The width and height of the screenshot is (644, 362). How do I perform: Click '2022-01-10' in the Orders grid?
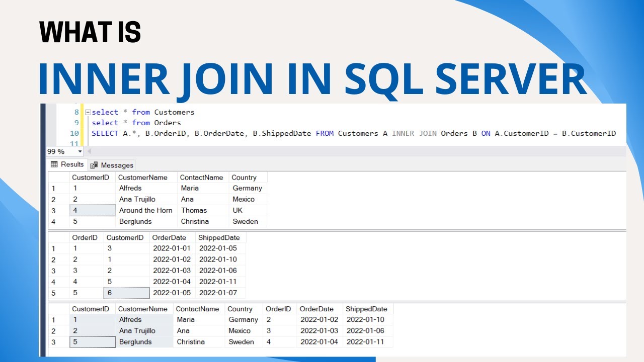pos(220,259)
